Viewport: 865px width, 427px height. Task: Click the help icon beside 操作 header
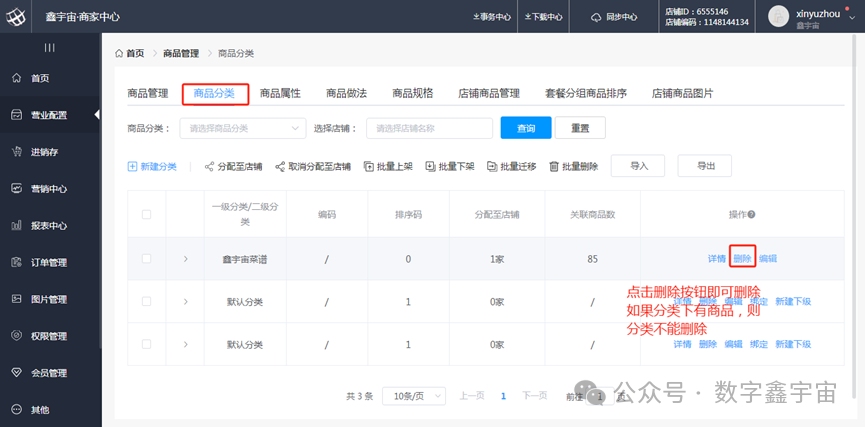click(751, 215)
